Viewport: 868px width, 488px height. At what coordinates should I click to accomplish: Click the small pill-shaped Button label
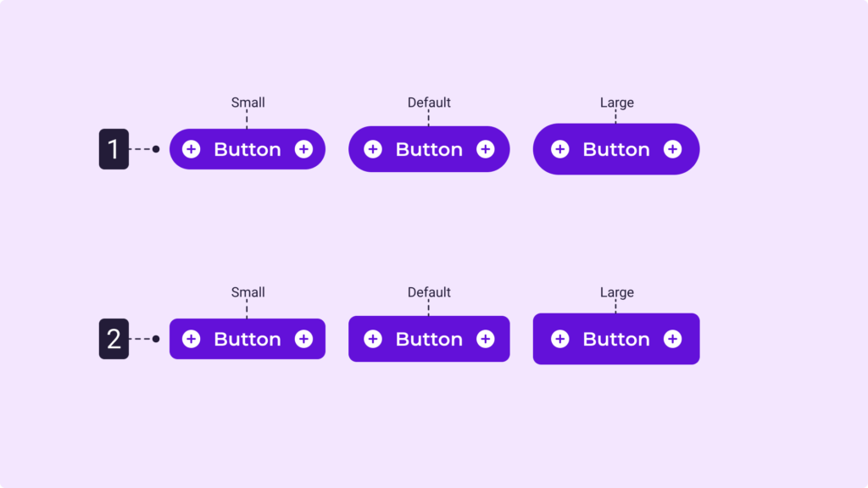tap(248, 149)
